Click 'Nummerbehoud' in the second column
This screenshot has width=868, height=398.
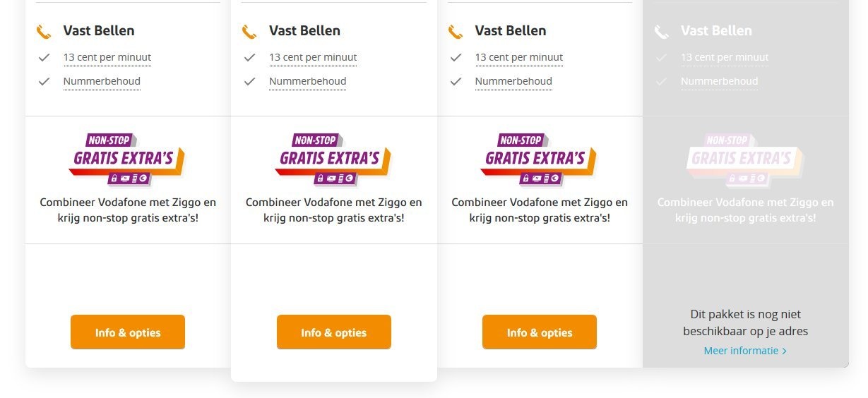[307, 81]
